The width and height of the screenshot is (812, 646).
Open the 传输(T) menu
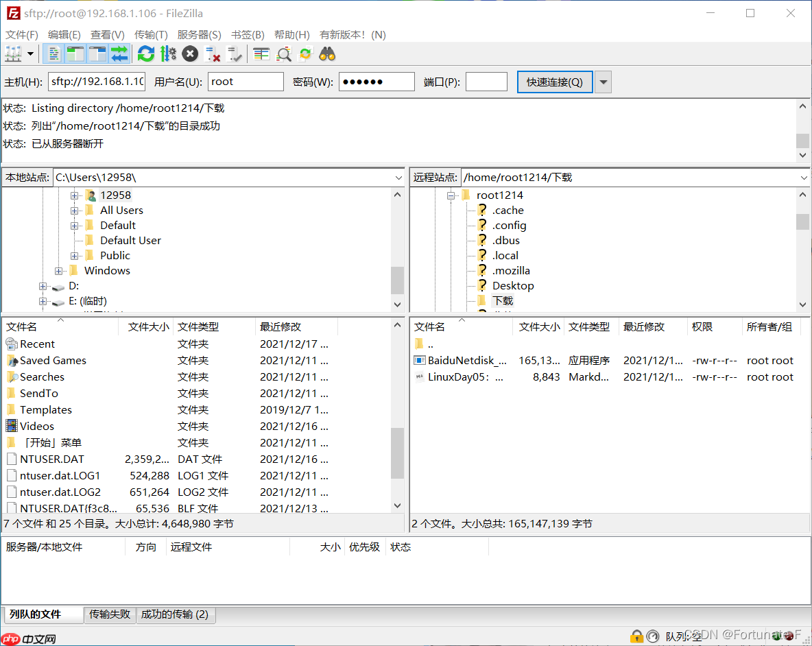click(x=151, y=34)
